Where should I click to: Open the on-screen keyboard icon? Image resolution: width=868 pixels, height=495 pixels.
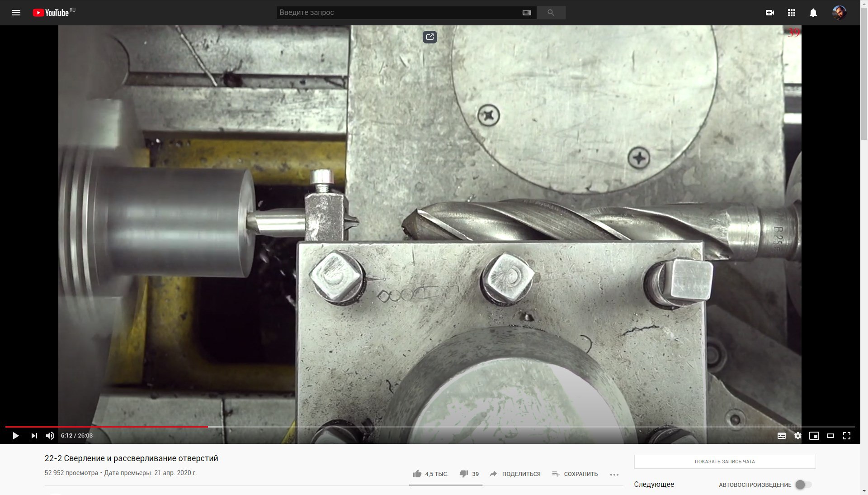click(527, 13)
